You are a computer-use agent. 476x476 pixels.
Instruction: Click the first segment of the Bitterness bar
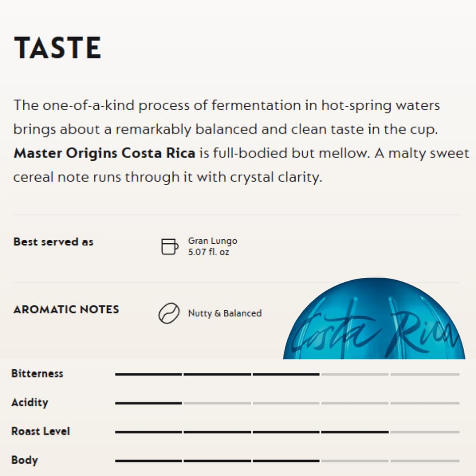(149, 374)
